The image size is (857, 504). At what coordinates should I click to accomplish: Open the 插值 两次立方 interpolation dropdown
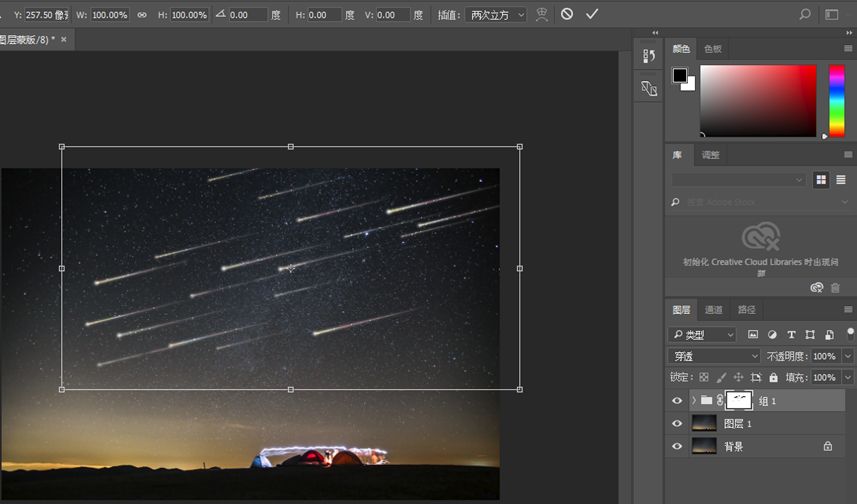(x=496, y=15)
